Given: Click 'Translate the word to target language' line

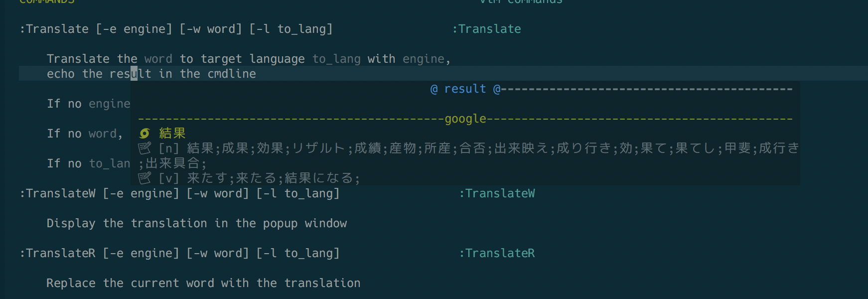Looking at the screenshot, I should pos(249,59).
